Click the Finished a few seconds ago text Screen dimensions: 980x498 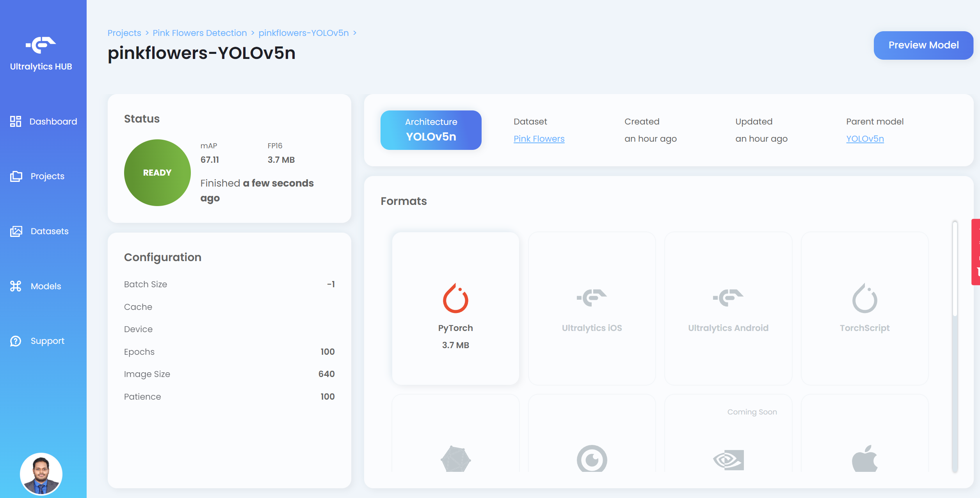(x=257, y=190)
